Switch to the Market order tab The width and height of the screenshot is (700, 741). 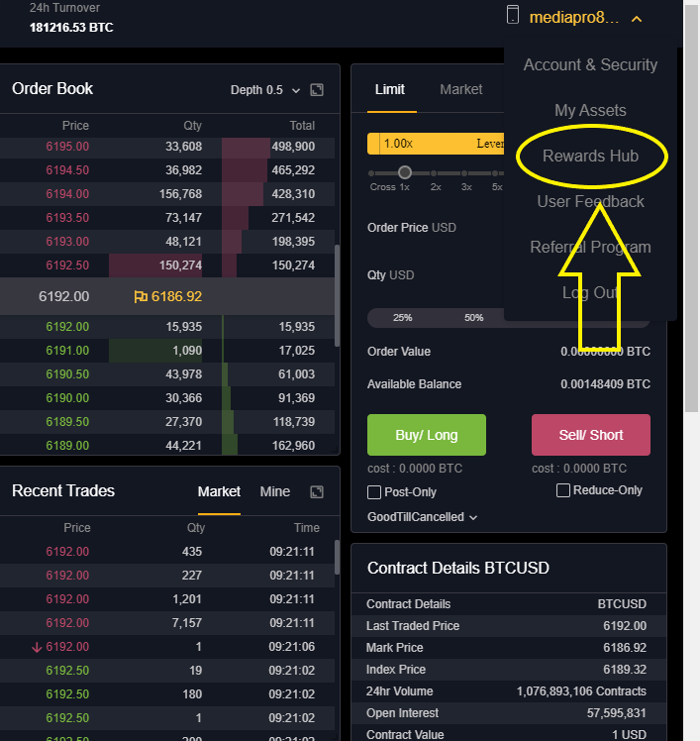pyautogui.click(x=461, y=89)
